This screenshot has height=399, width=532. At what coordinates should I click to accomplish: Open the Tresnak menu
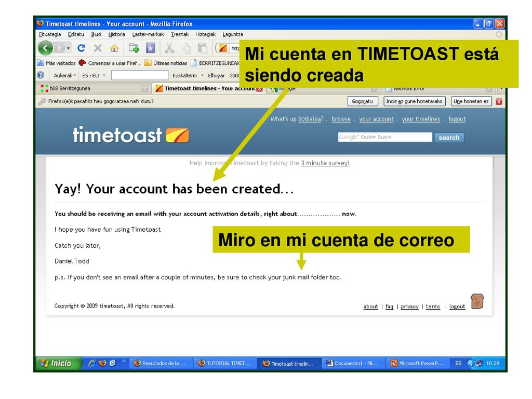pos(180,34)
